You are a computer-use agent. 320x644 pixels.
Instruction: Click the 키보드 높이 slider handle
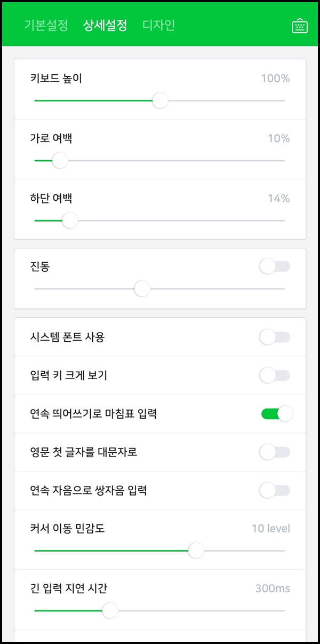[x=159, y=100]
